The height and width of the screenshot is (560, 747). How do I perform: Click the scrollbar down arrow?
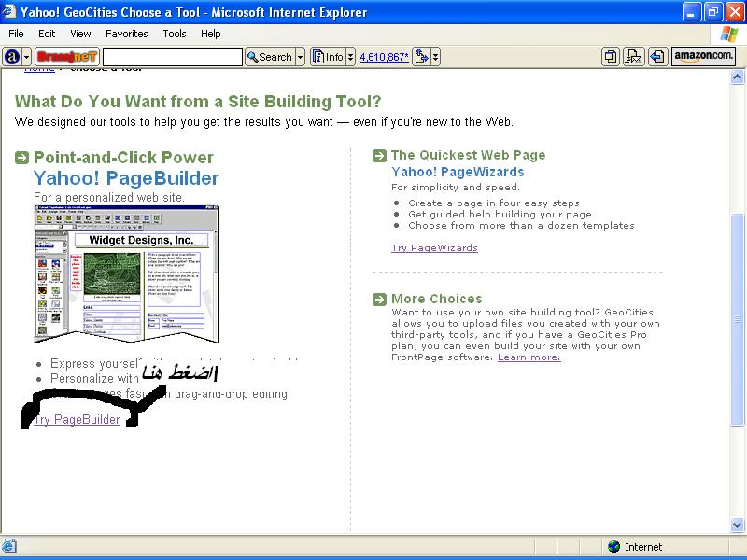click(737, 525)
